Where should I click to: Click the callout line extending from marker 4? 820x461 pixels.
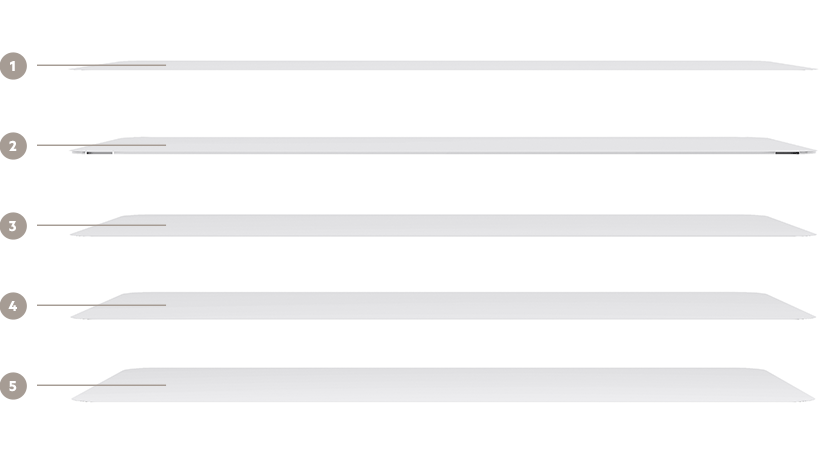click(x=101, y=305)
